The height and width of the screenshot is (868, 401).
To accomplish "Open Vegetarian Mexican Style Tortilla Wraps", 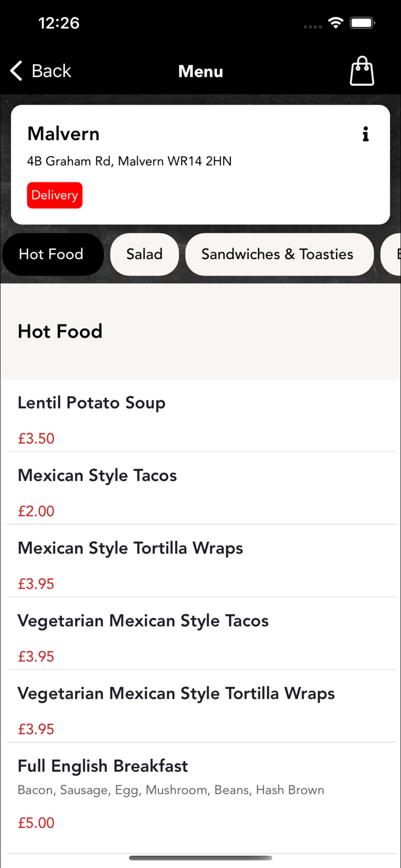I will pos(176,693).
